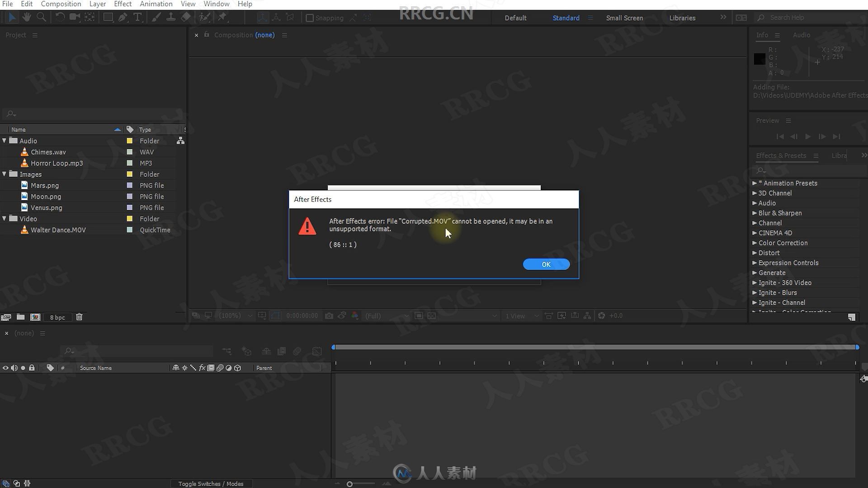Toggle hide shy layers in timeline

click(266, 351)
